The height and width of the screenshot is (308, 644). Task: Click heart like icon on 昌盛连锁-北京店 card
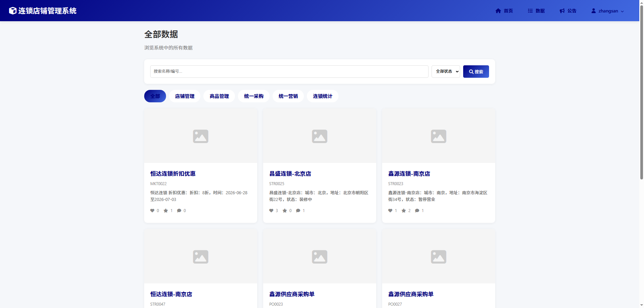click(271, 211)
